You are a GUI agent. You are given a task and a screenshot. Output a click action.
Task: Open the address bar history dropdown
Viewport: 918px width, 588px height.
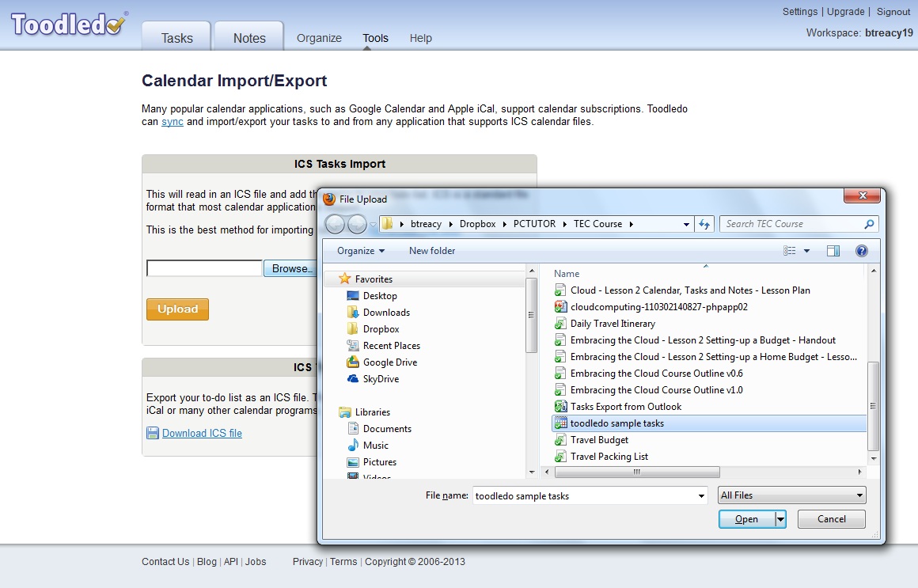(x=686, y=224)
